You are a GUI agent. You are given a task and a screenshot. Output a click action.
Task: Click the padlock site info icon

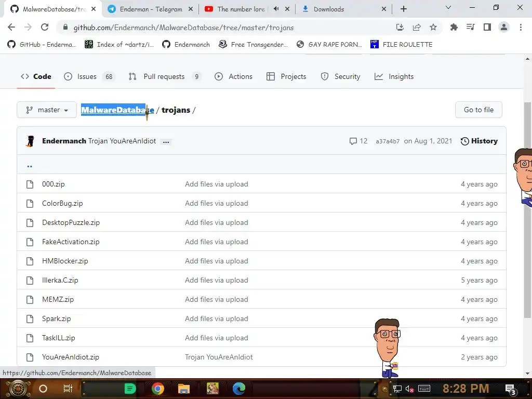tap(65, 27)
